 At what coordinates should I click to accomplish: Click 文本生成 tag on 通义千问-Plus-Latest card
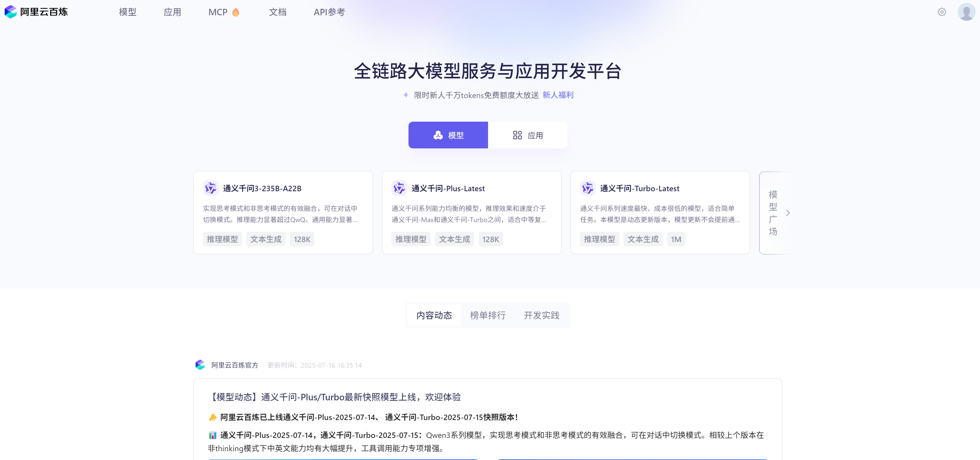pos(455,239)
